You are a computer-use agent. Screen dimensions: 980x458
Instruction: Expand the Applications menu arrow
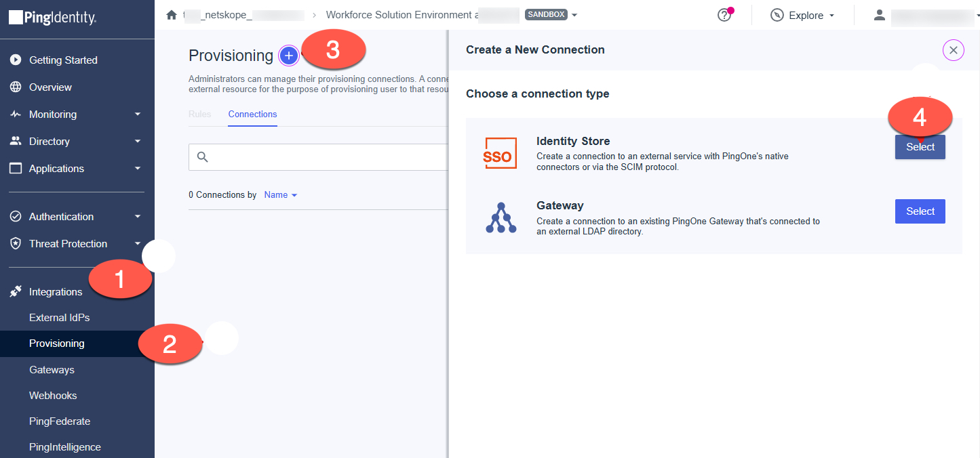click(138, 169)
